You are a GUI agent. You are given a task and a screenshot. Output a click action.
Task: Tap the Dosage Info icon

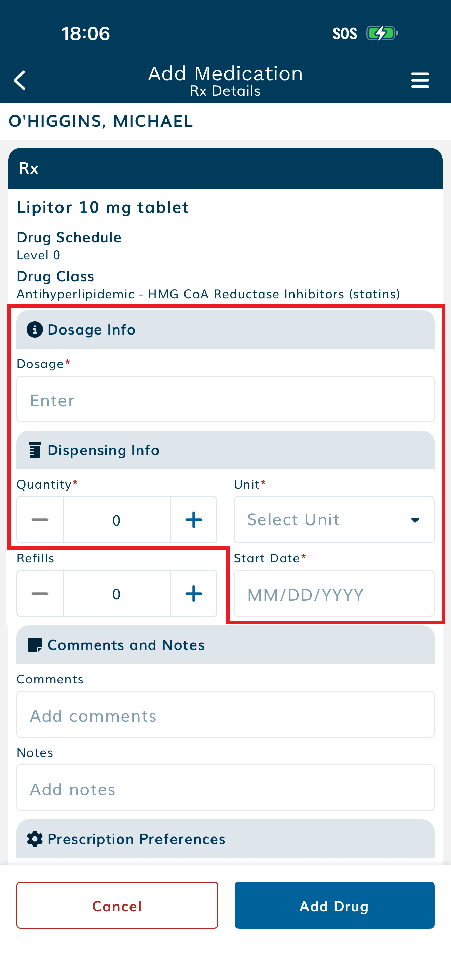(35, 329)
